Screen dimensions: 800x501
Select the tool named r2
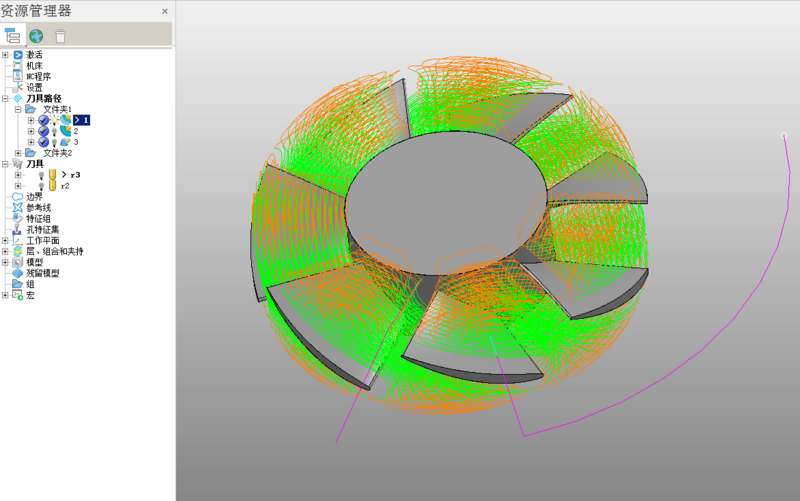65,186
